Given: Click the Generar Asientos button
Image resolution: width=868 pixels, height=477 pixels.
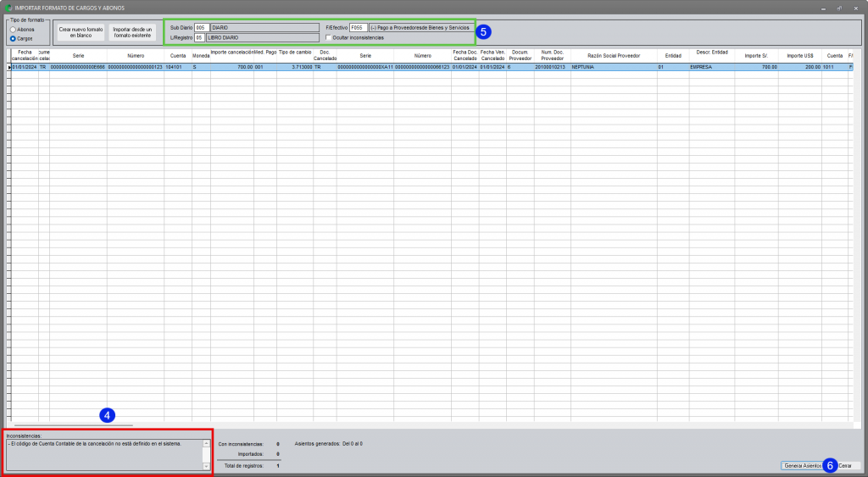Looking at the screenshot, I should pyautogui.click(x=802, y=466).
